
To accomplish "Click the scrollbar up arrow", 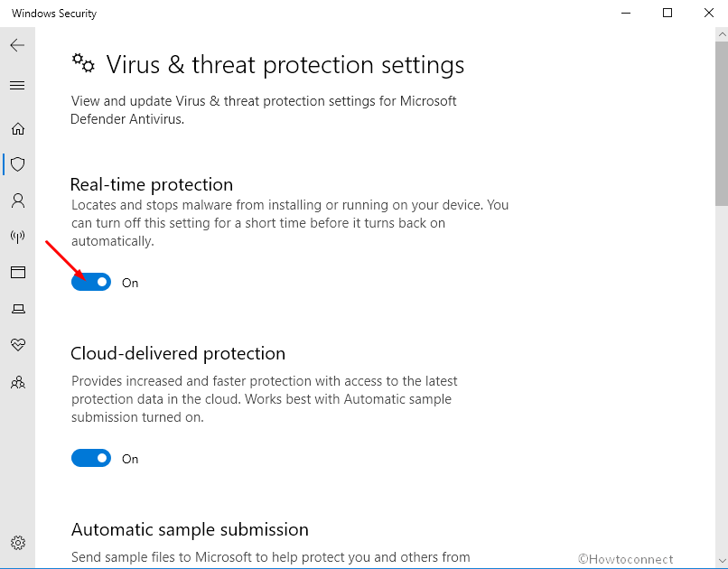I will coord(722,34).
